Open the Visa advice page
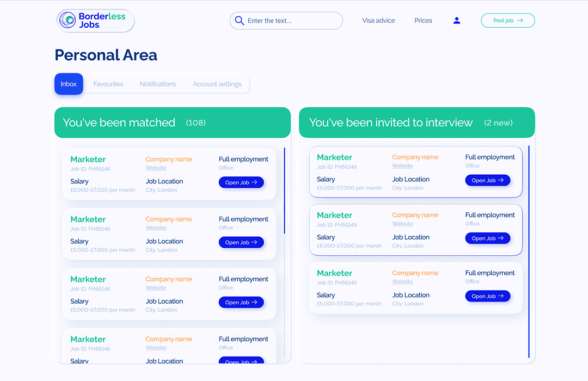This screenshot has width=588, height=381. pyautogui.click(x=378, y=21)
